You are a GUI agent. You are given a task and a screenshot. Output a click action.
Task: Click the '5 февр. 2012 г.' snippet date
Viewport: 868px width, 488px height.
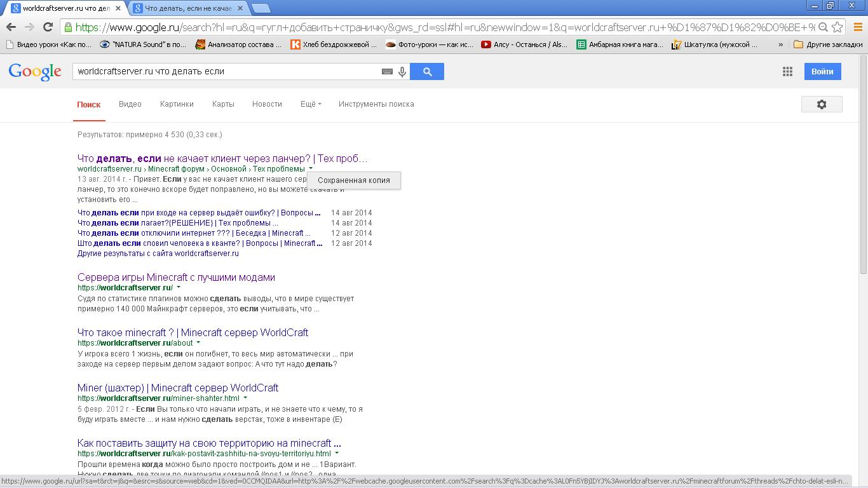click(104, 409)
